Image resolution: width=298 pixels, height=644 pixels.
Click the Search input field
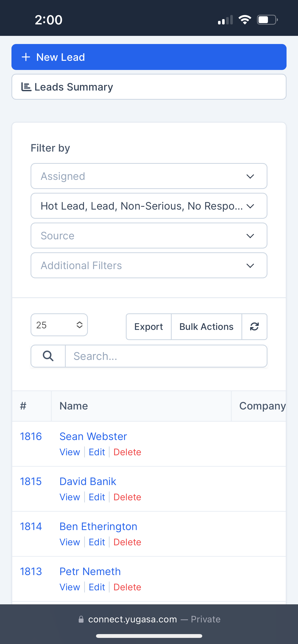pyautogui.click(x=166, y=356)
